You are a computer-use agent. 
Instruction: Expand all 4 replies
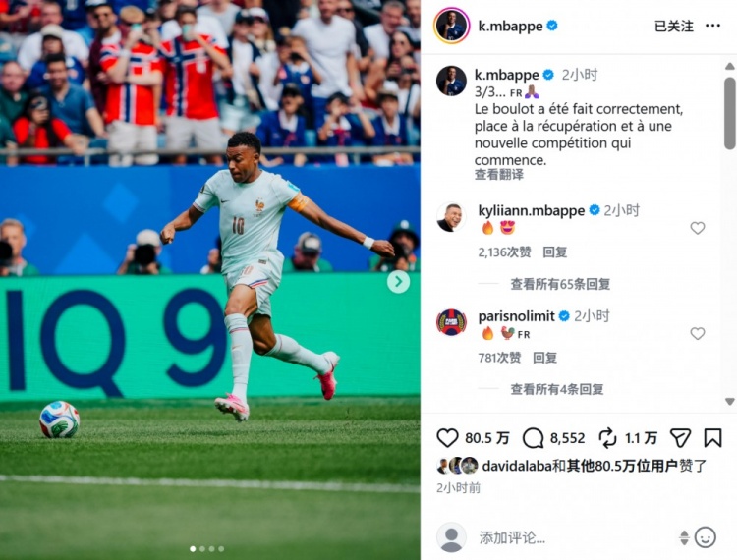[557, 389]
